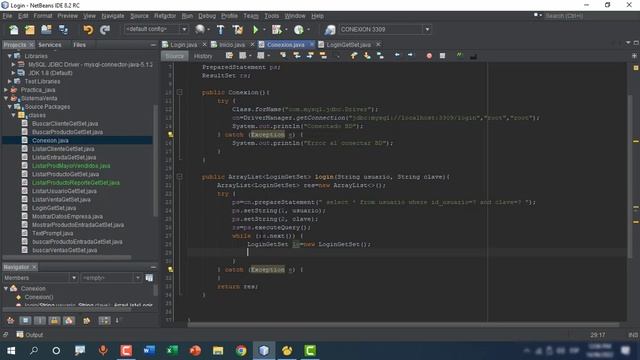The image size is (640, 360).
Task: Expand the Practica_java project node
Action: (x=6, y=90)
